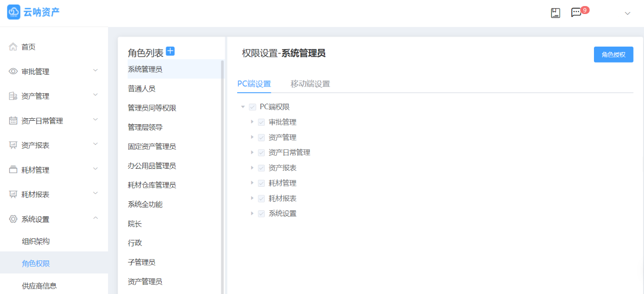This screenshot has width=644, height=294.
Task: Click the 角色授权 button
Action: [613, 55]
